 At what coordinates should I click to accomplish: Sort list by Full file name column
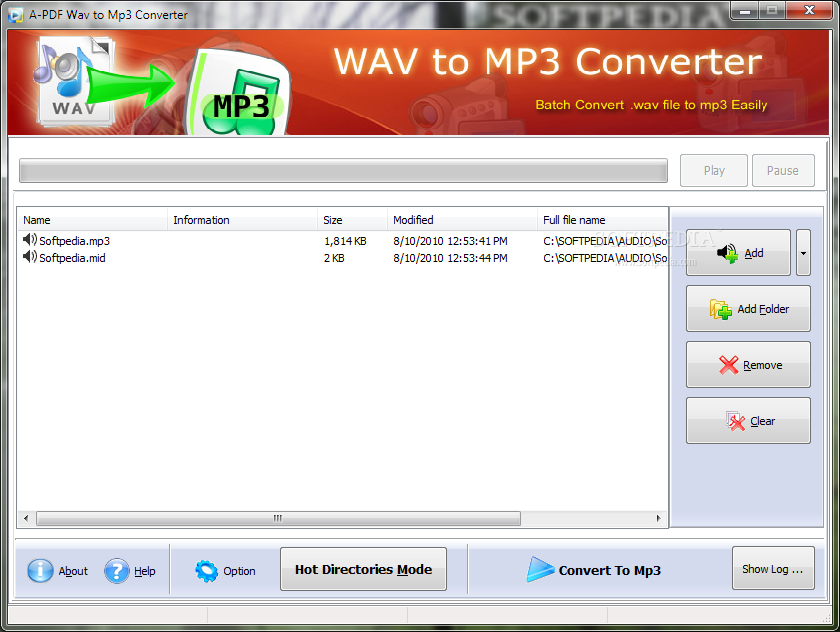click(603, 220)
